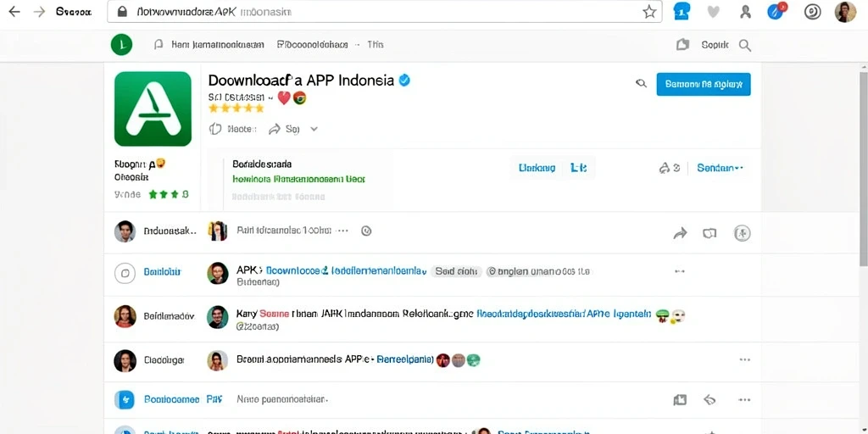This screenshot has height=434, width=868.
Task: Open the dots menu in Cladoııge row
Action: 744,359
